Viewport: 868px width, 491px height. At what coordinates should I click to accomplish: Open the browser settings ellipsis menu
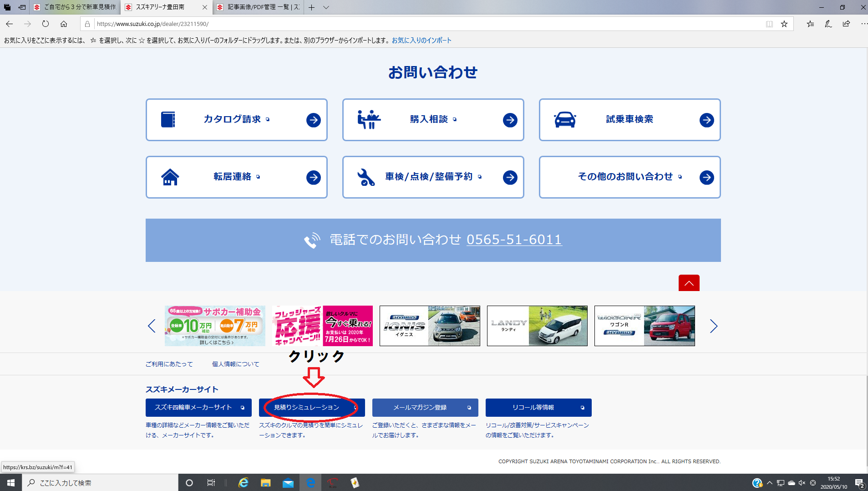(x=864, y=24)
